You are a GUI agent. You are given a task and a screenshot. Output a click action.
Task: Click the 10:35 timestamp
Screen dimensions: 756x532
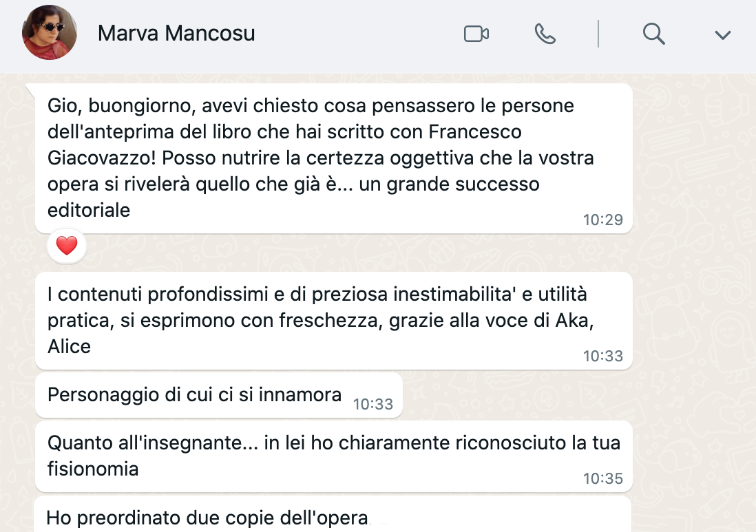602,479
